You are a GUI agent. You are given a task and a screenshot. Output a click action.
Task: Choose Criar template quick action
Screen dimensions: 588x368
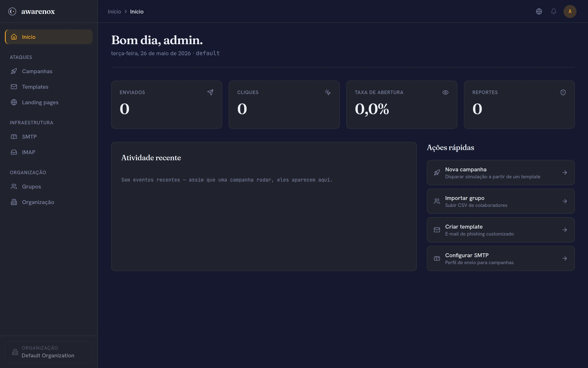pyautogui.click(x=501, y=230)
